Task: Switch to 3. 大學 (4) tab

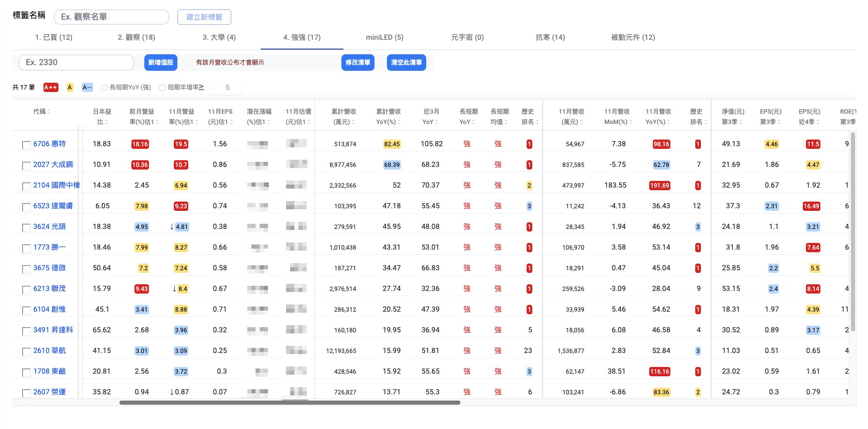Action: click(x=219, y=37)
